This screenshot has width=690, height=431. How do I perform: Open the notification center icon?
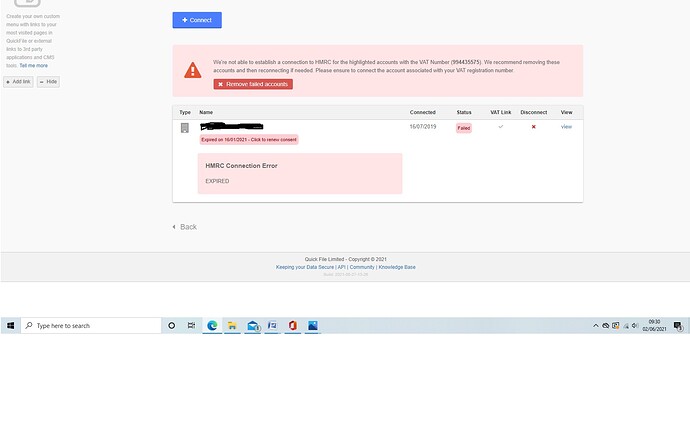678,326
